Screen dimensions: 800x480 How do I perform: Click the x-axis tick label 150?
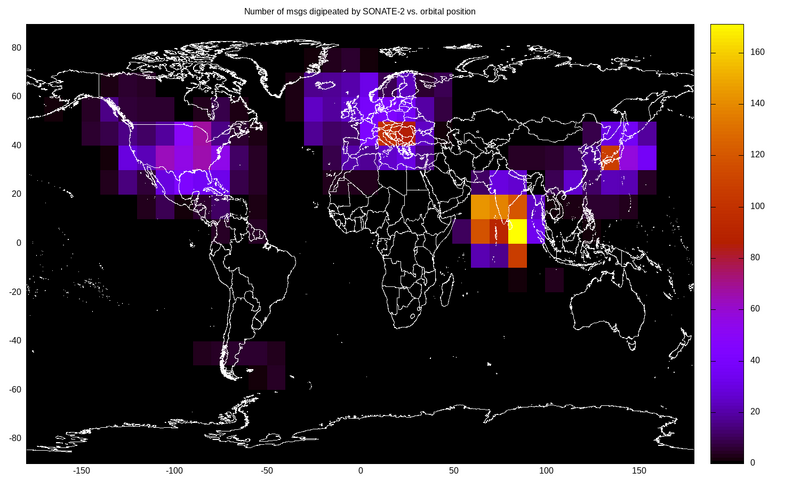[x=638, y=470]
